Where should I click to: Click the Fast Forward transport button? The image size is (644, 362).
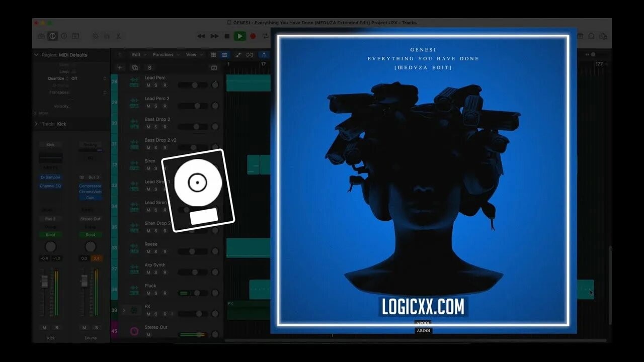pos(214,36)
